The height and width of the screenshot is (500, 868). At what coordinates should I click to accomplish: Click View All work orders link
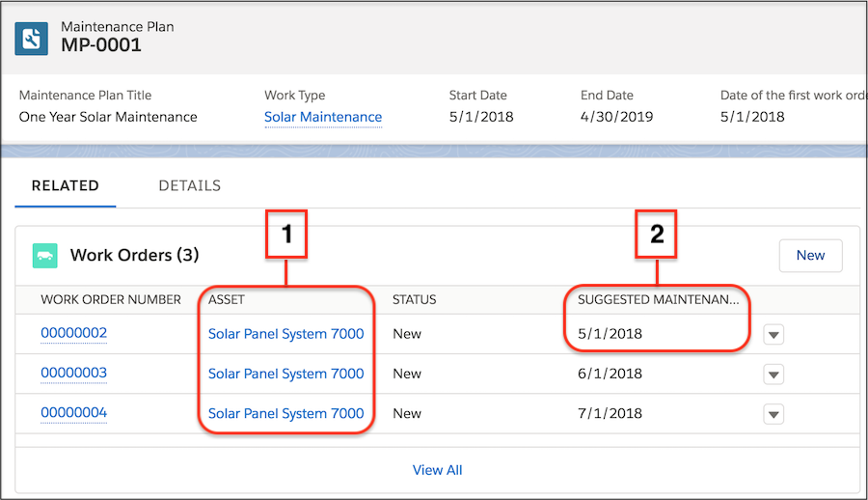[x=437, y=470]
